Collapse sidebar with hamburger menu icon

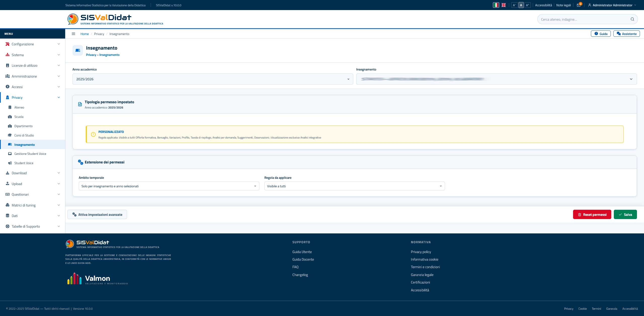(x=73, y=34)
